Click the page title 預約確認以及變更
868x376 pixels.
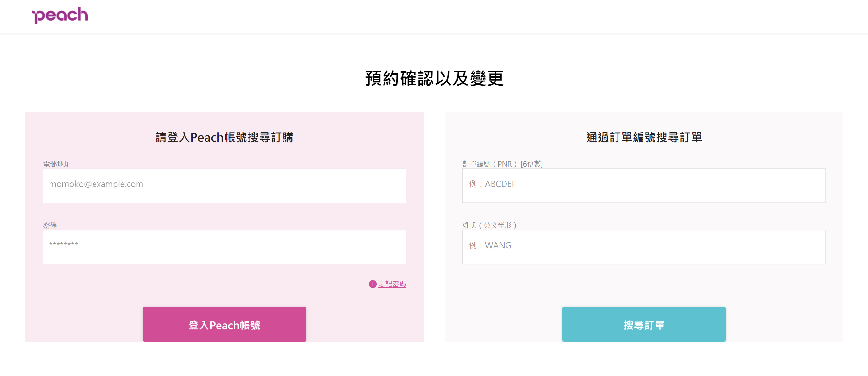434,79
